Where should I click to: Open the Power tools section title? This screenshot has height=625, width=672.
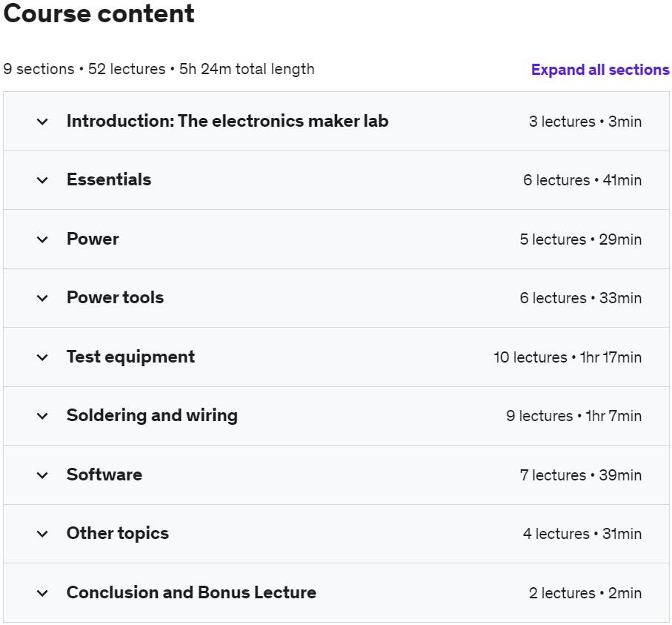(x=115, y=297)
